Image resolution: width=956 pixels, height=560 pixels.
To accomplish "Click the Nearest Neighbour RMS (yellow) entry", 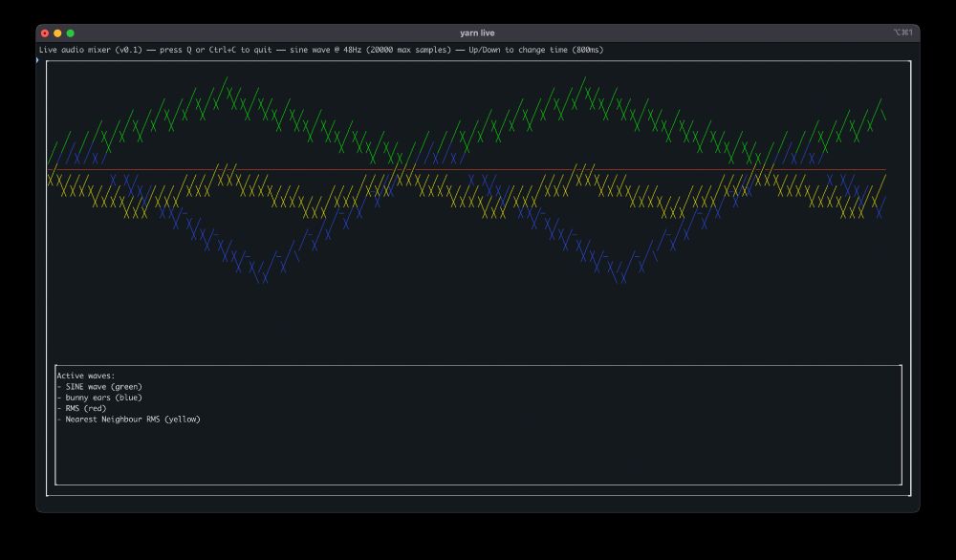I will 129,418.
